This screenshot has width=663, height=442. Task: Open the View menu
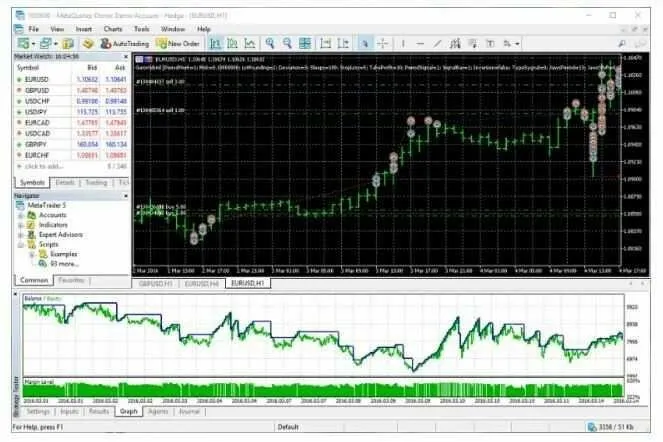(x=57, y=29)
